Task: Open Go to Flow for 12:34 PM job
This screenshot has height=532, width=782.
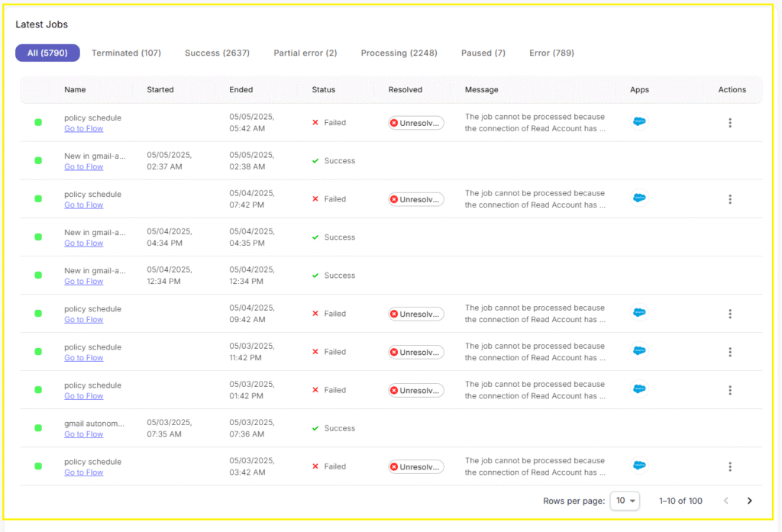Action: [x=84, y=282]
